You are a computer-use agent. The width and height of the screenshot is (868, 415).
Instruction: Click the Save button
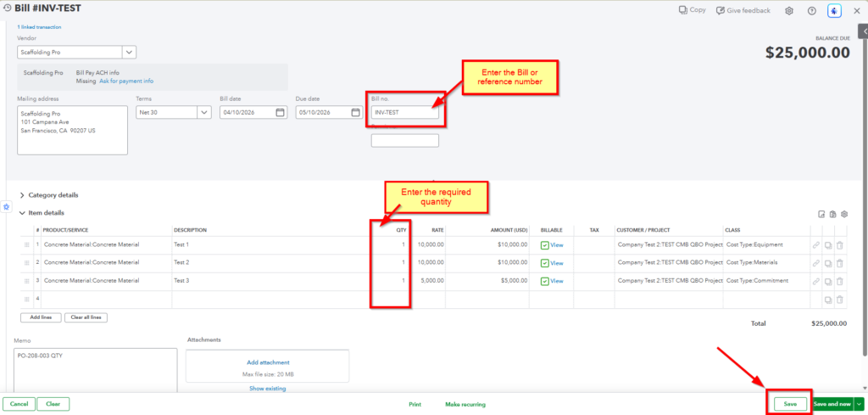(789, 404)
